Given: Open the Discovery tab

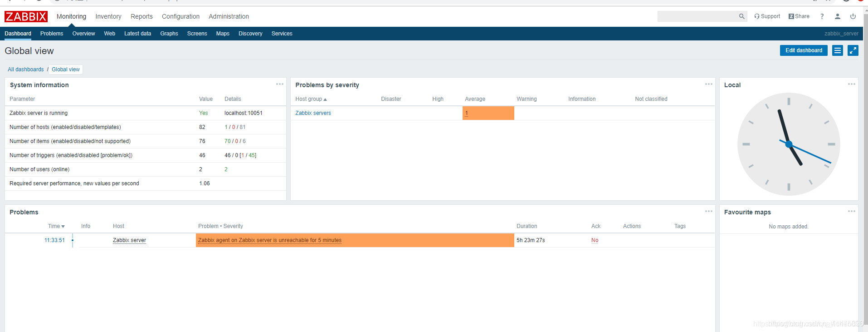Looking at the screenshot, I should tap(250, 34).
